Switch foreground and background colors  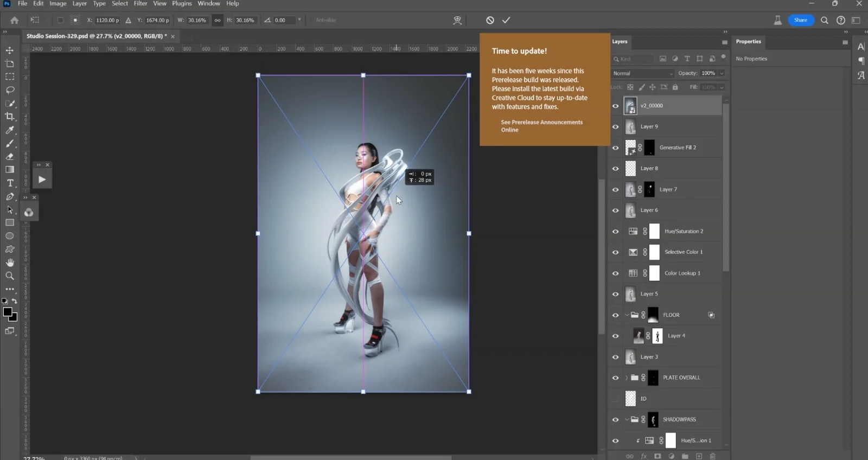15,301
